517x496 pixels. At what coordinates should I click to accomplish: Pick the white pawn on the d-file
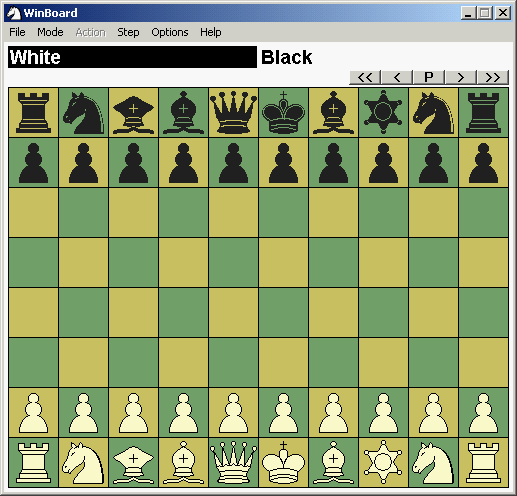[x=183, y=413]
